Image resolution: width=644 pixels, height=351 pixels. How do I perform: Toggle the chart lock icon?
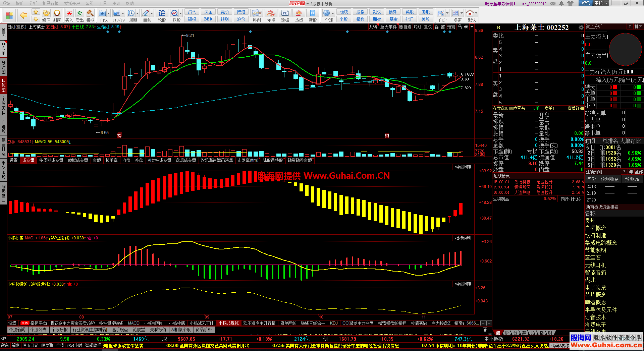460,27
